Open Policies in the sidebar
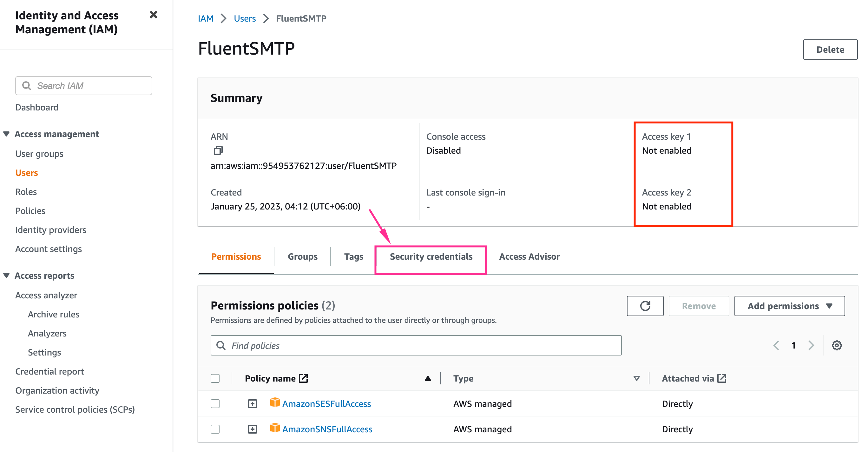Screen dimensions: 868x452 pos(30,211)
